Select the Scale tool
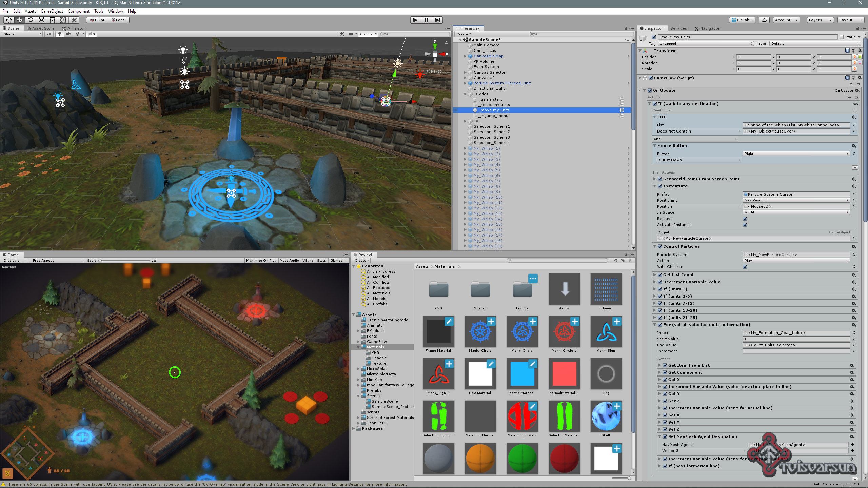Viewport: 868px width, 488px height. (41, 20)
